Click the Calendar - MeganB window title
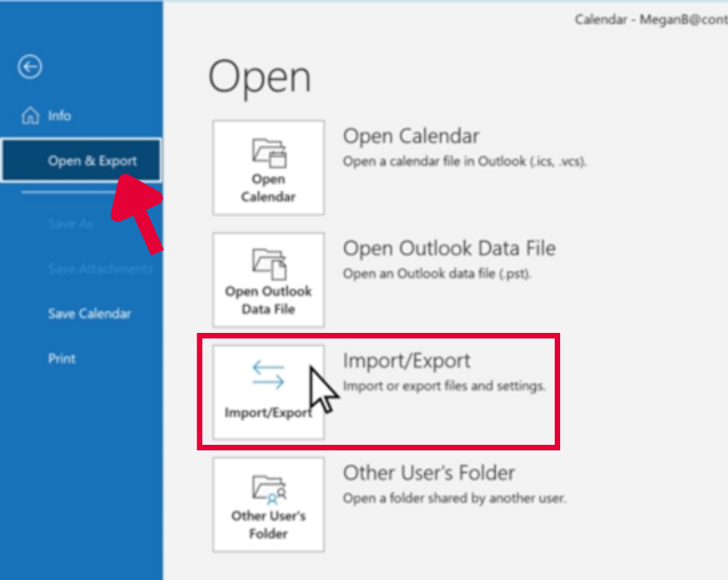Image resolution: width=728 pixels, height=580 pixels. [651, 20]
